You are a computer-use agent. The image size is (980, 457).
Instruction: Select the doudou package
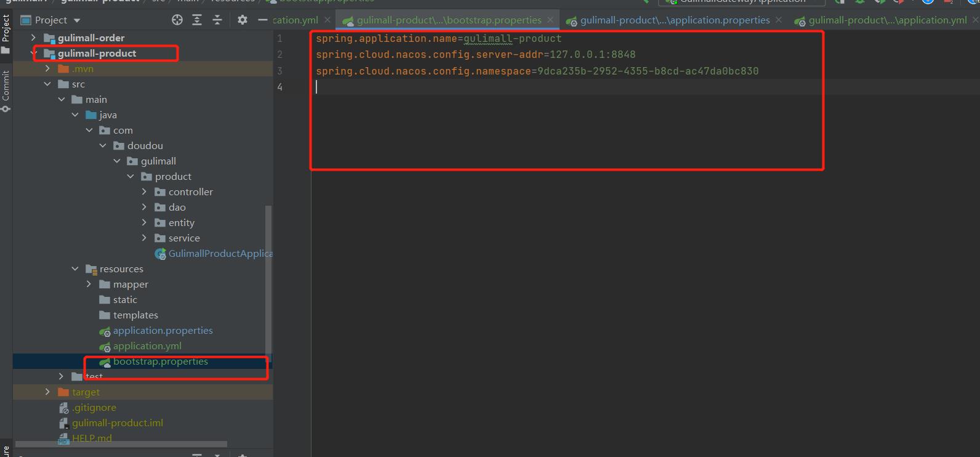pyautogui.click(x=145, y=146)
